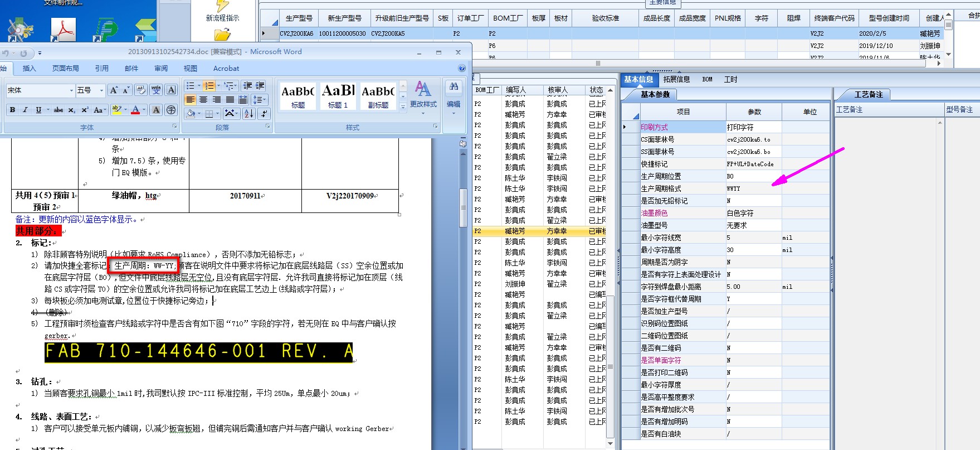Viewport: 980px width, 450px height.
Task: Select the 副标题 style
Action: 378,95
